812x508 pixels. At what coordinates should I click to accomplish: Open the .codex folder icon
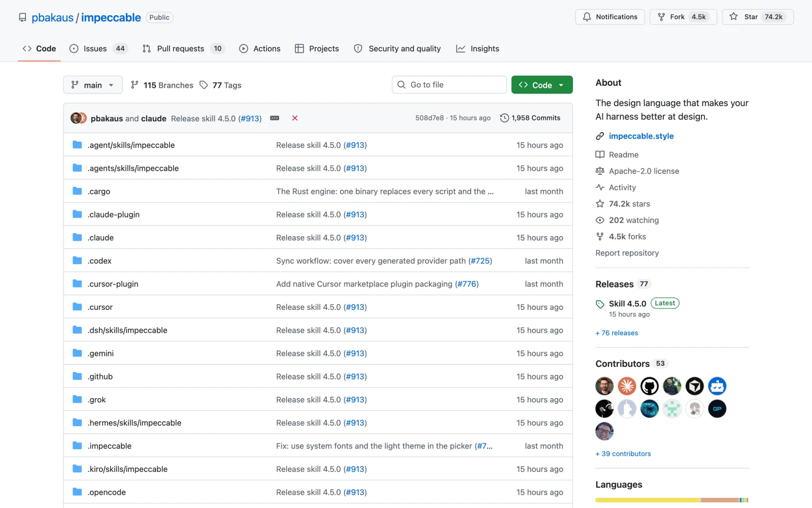(77, 261)
